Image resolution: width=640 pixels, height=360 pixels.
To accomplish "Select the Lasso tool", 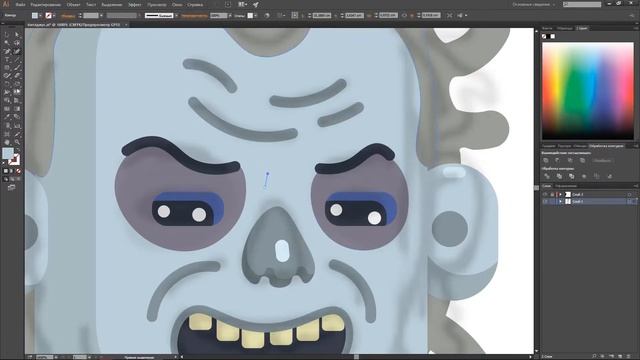I will 17,43.
